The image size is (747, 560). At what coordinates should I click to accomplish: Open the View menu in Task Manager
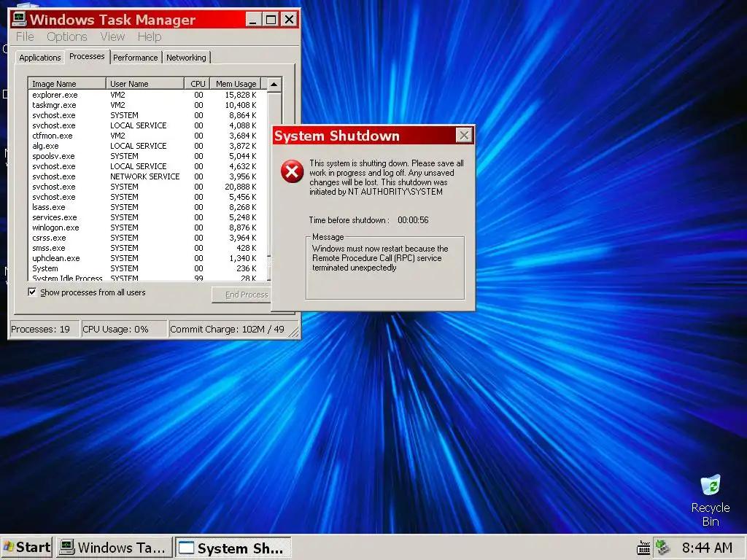112,36
